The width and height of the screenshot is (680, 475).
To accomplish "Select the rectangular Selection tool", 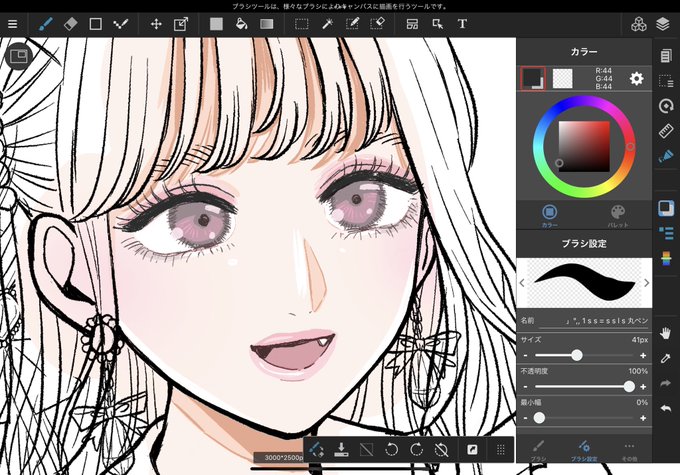I will coord(301,24).
